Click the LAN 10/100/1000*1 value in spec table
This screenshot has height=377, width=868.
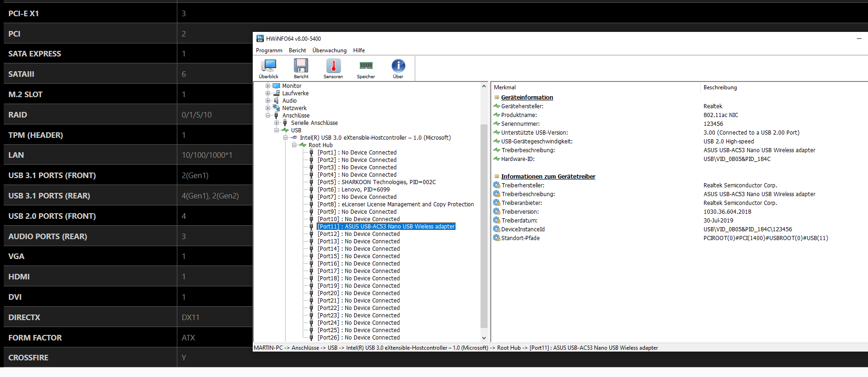[x=207, y=155]
